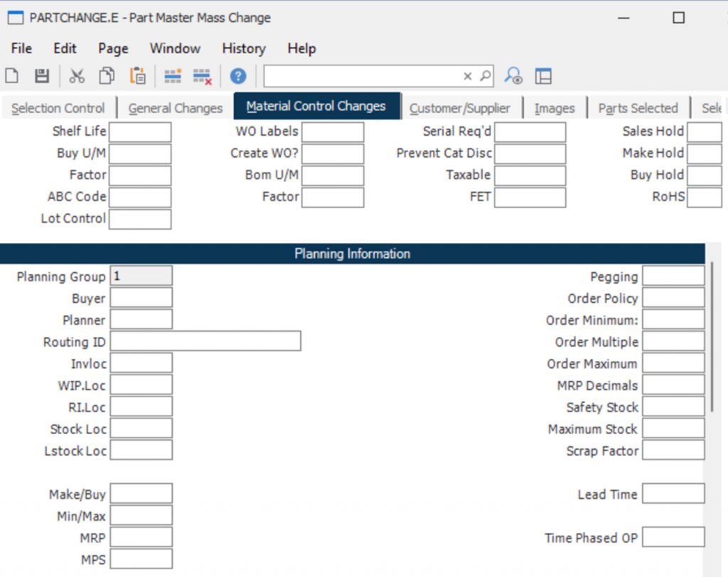Open the Parts Selected tab
Image resolution: width=728 pixels, height=577 pixels.
638,108
